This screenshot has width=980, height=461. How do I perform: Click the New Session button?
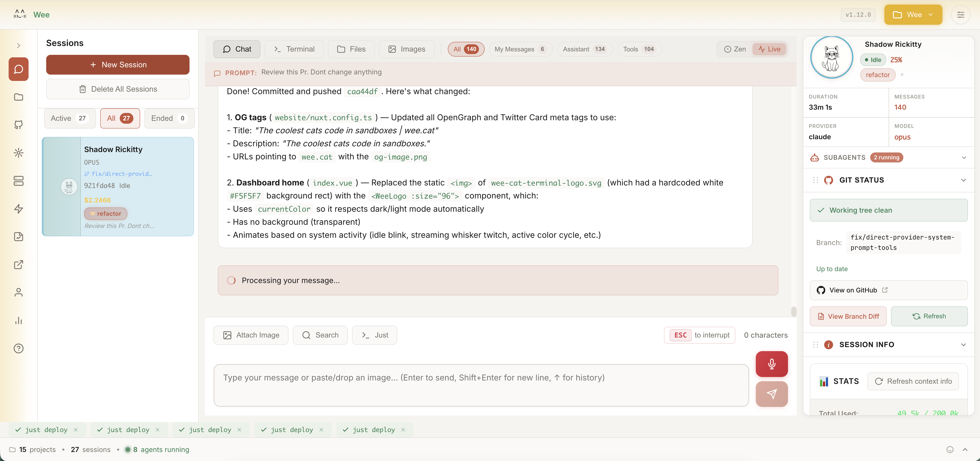(x=117, y=65)
